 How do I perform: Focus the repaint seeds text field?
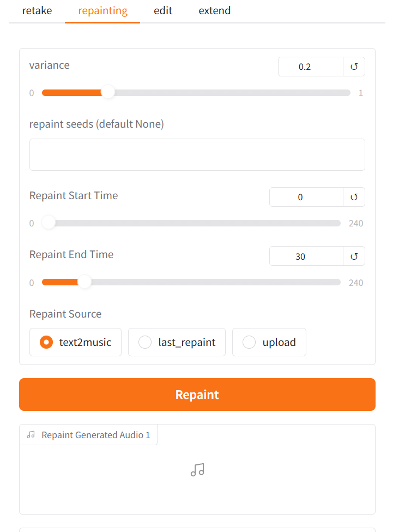tap(197, 154)
